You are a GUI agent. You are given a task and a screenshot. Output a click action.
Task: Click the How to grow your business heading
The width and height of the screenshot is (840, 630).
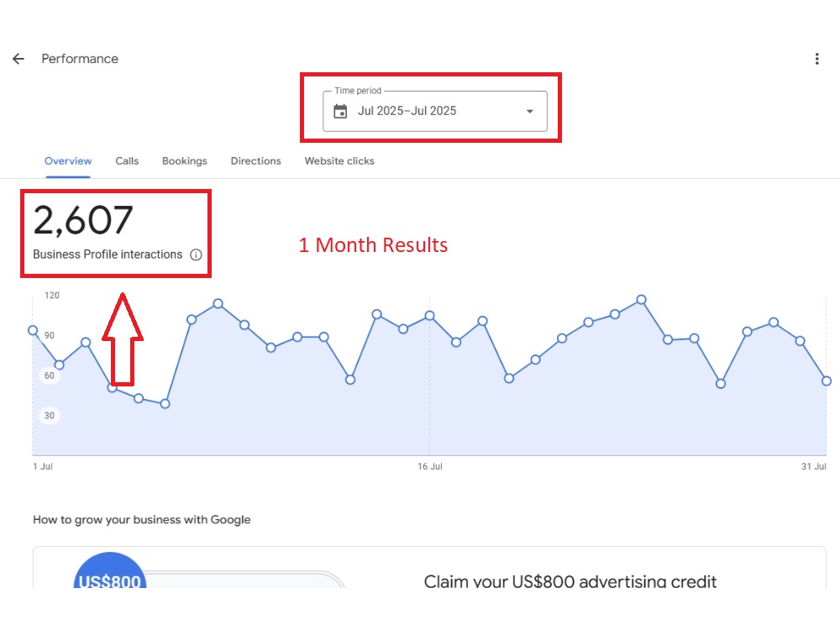click(141, 520)
